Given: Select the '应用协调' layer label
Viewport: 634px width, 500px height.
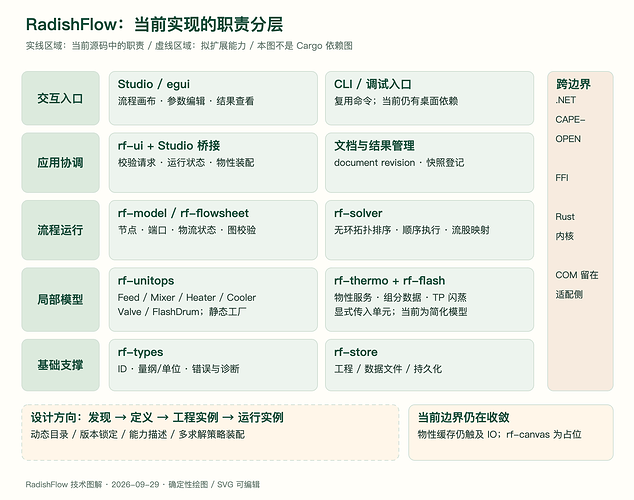Looking at the screenshot, I should [x=60, y=162].
